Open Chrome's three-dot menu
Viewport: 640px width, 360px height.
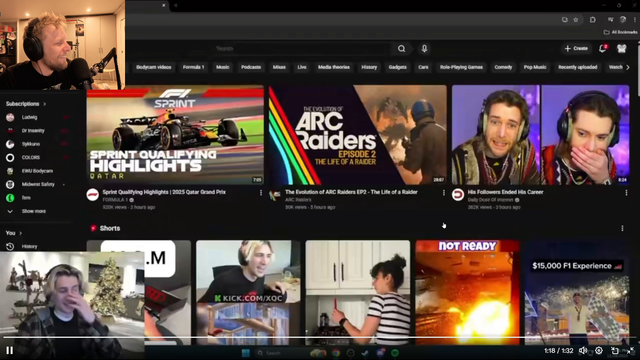point(635,19)
